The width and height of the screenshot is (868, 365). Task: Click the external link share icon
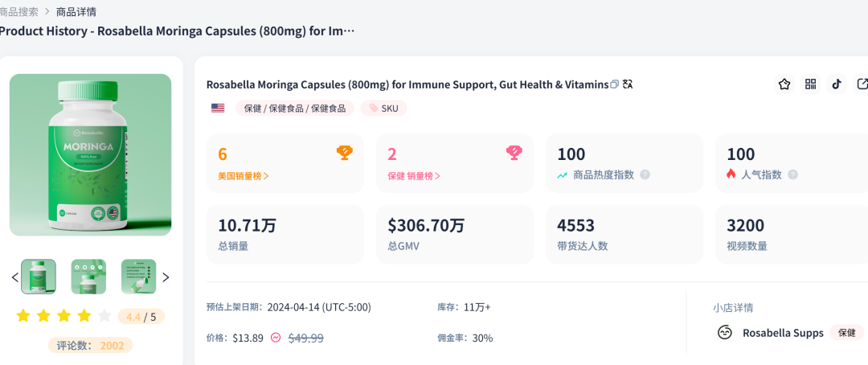[862, 84]
